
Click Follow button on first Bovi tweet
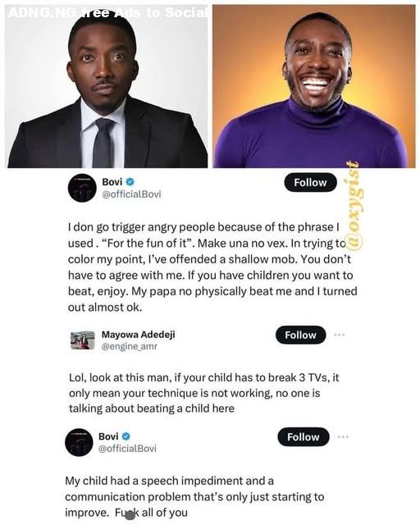(x=310, y=182)
